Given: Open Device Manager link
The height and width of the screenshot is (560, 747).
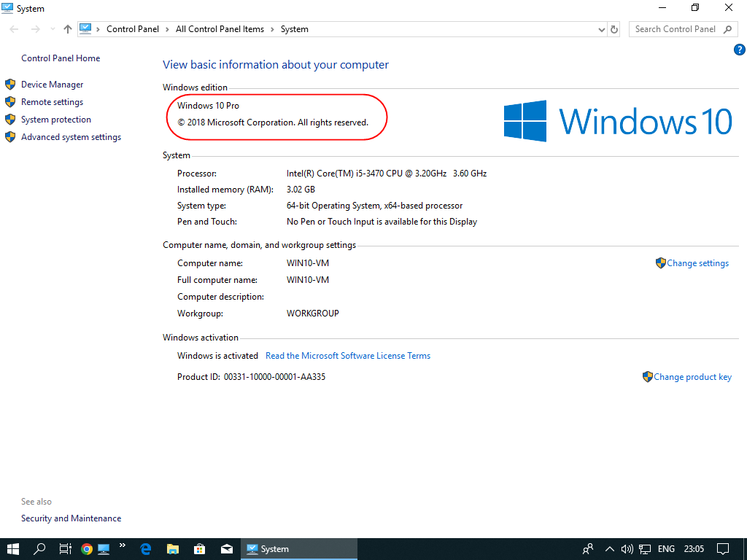Looking at the screenshot, I should tap(52, 85).
